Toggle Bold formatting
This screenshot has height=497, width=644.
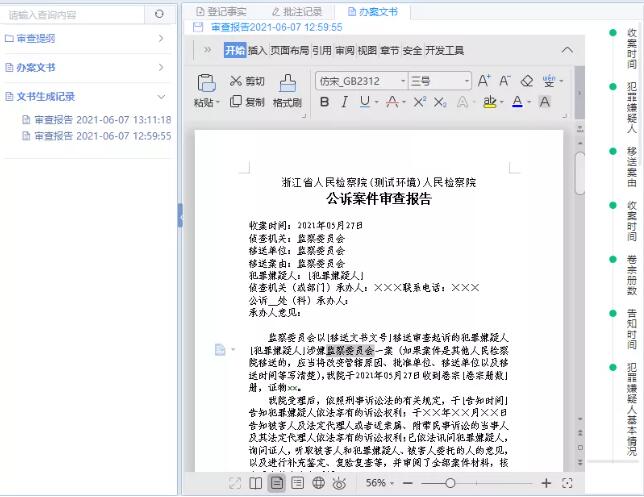(324, 102)
